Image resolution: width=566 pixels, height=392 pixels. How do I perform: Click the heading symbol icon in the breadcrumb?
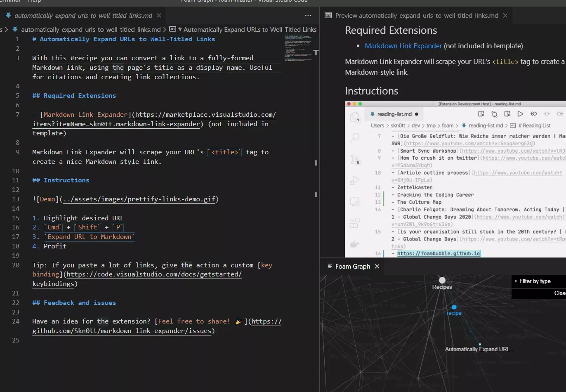[x=173, y=29]
